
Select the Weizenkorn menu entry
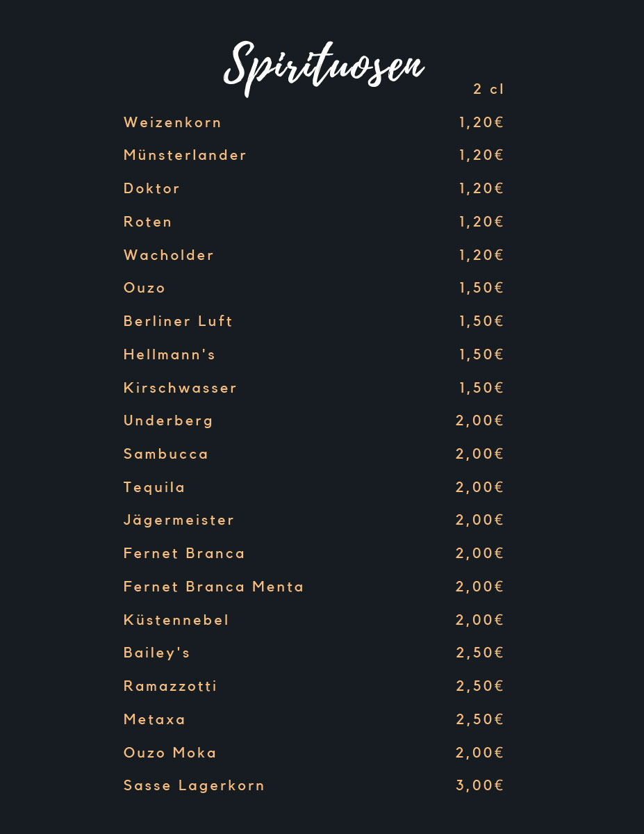tap(172, 123)
